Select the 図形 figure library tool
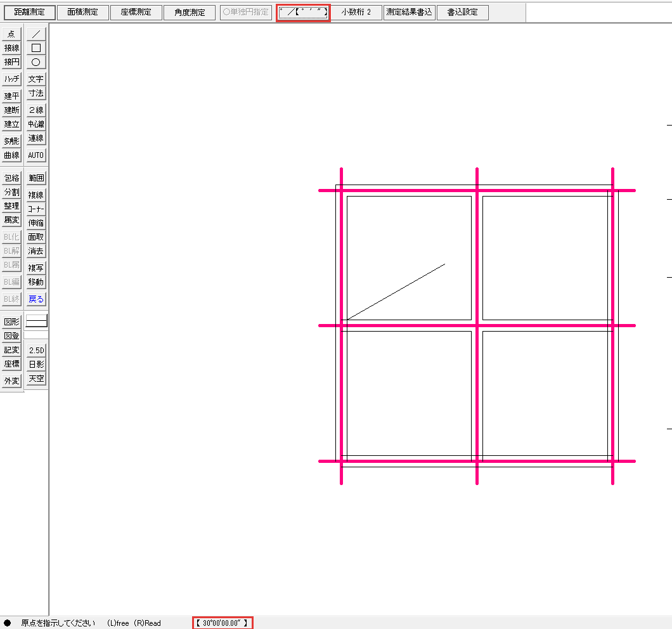Image resolution: width=672 pixels, height=629 pixels. (11, 321)
